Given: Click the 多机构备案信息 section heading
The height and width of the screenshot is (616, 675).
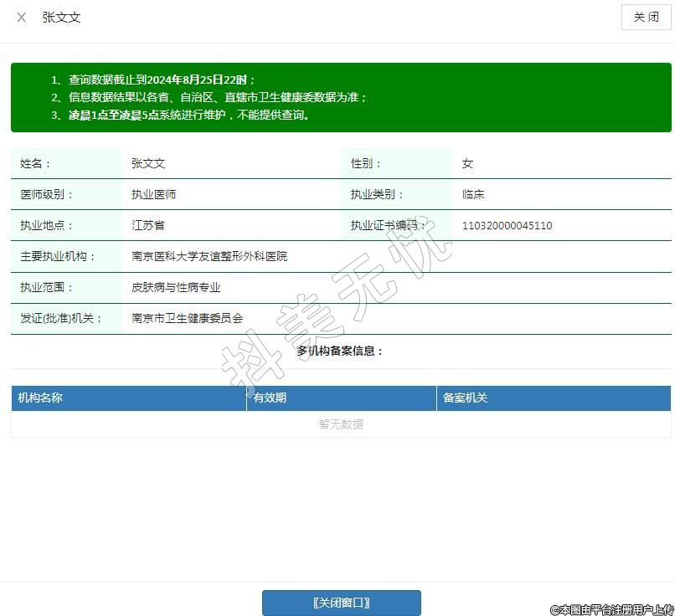Looking at the screenshot, I should [x=340, y=352].
